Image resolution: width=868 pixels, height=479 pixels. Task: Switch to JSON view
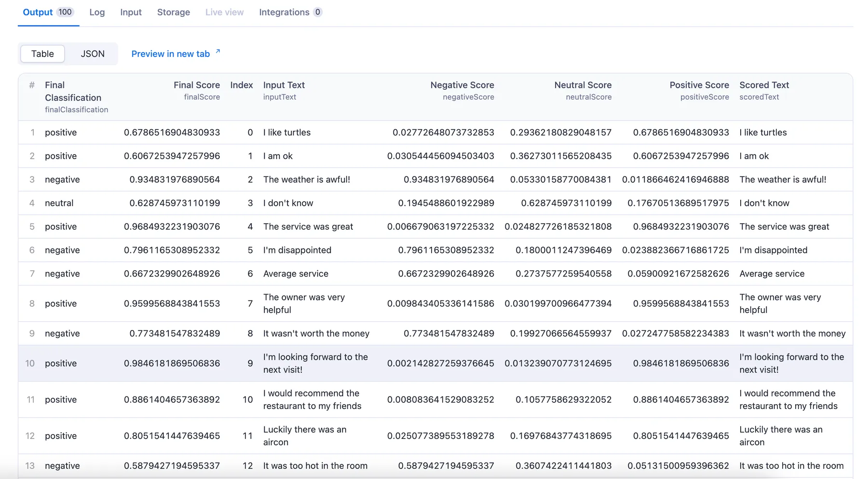coord(93,54)
